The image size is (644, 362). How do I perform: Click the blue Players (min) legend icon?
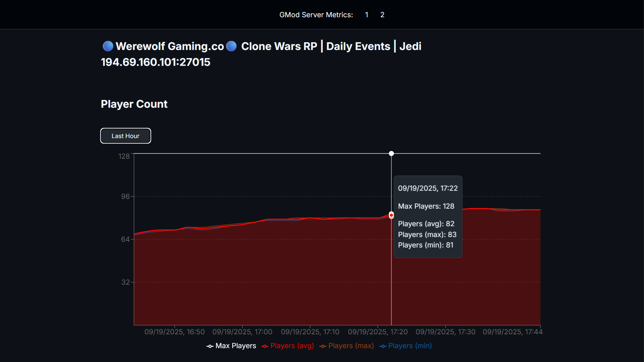tap(383, 346)
